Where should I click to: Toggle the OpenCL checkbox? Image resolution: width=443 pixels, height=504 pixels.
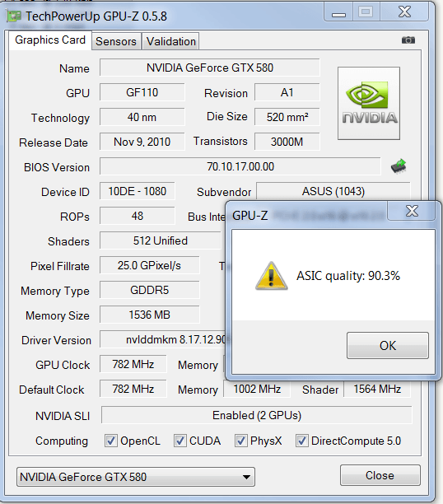(x=111, y=441)
